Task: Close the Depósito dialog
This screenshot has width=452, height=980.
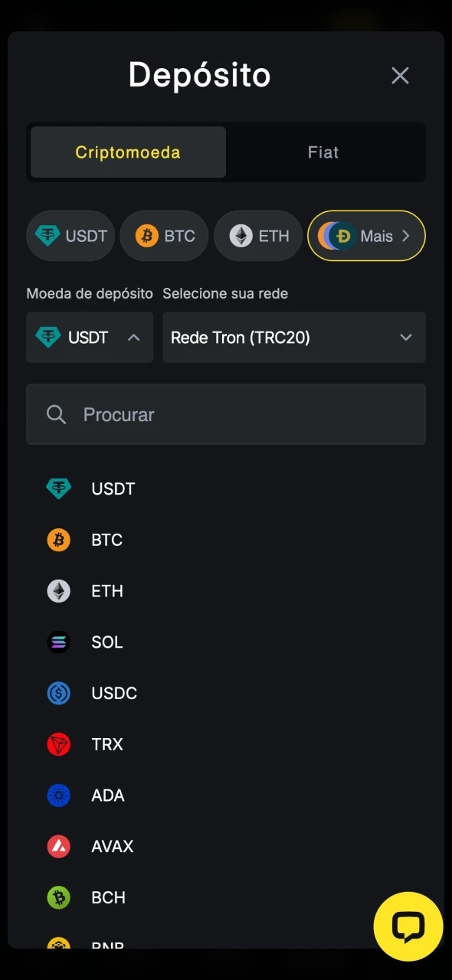Action: pyautogui.click(x=400, y=75)
